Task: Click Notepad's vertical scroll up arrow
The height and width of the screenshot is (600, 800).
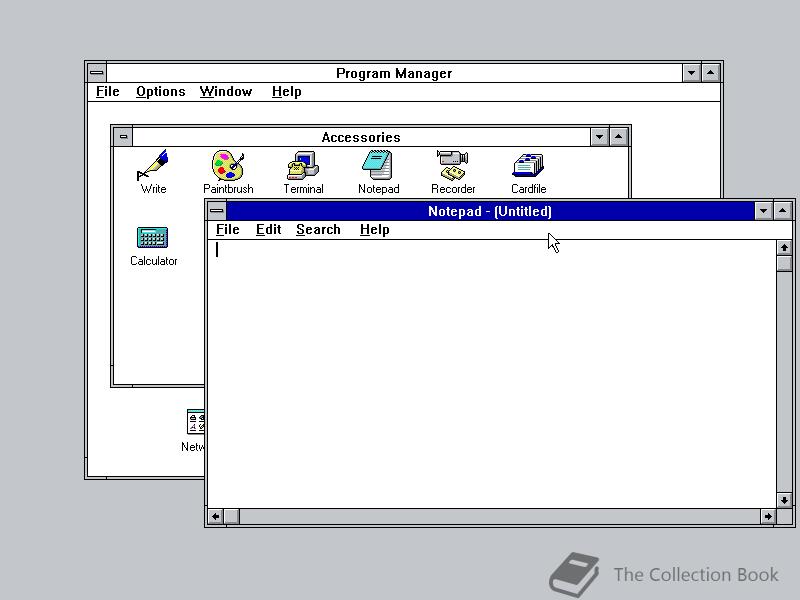Action: point(784,248)
